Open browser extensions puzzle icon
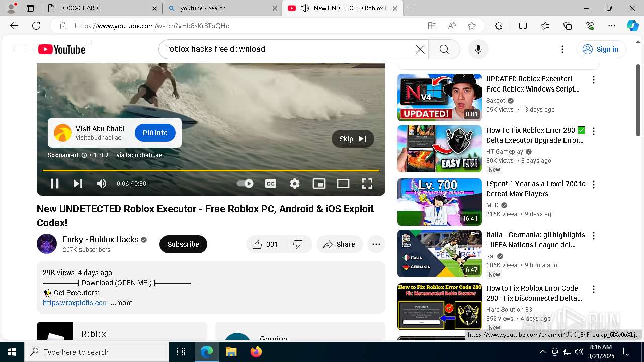This screenshot has height=362, width=644. [499, 26]
